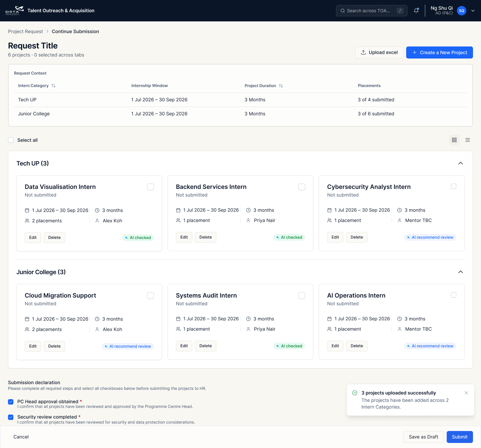Switch to grid view
481x448 pixels.
pos(454,140)
